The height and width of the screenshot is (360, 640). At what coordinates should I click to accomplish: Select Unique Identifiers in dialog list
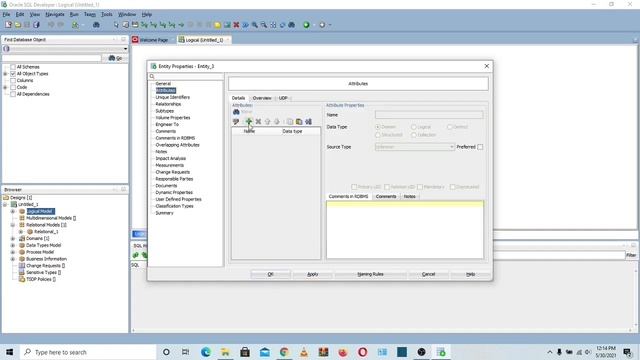point(172,98)
